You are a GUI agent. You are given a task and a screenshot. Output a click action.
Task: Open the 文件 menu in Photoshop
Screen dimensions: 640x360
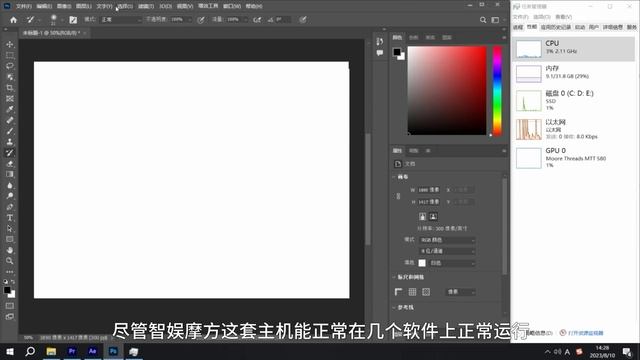23,6
